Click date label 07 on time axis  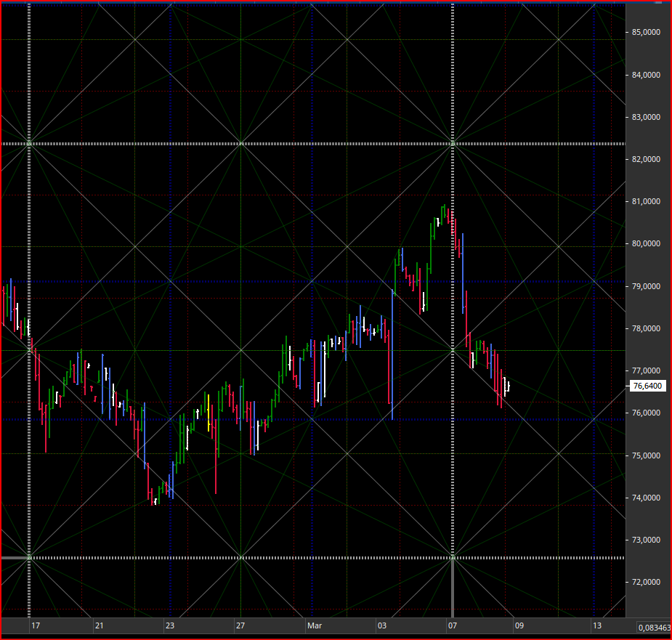453,625
